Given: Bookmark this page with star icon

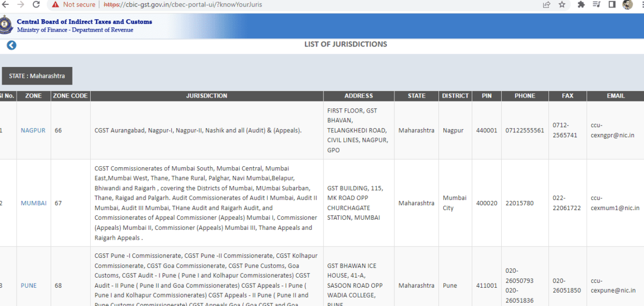Looking at the screenshot, I should [x=562, y=5].
